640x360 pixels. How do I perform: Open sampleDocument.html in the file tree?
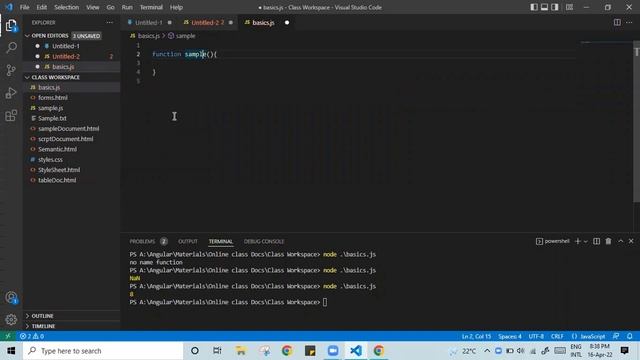[x=69, y=129]
